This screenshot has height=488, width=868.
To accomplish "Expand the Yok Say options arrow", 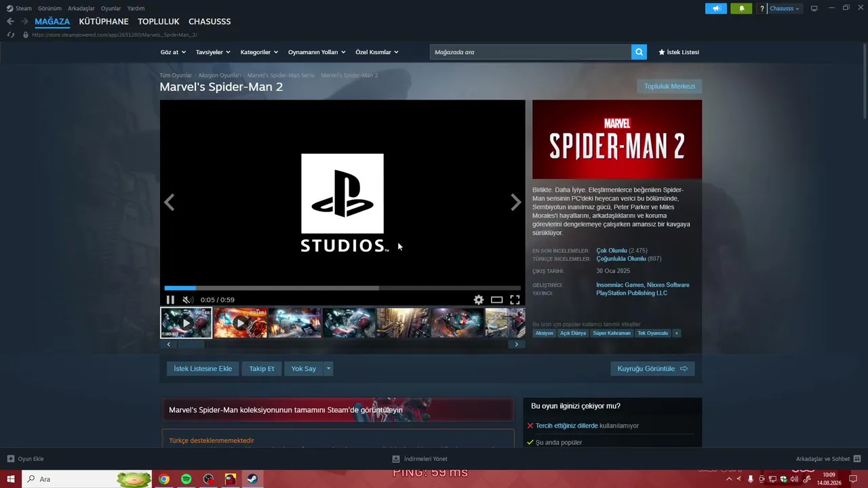I will (328, 369).
